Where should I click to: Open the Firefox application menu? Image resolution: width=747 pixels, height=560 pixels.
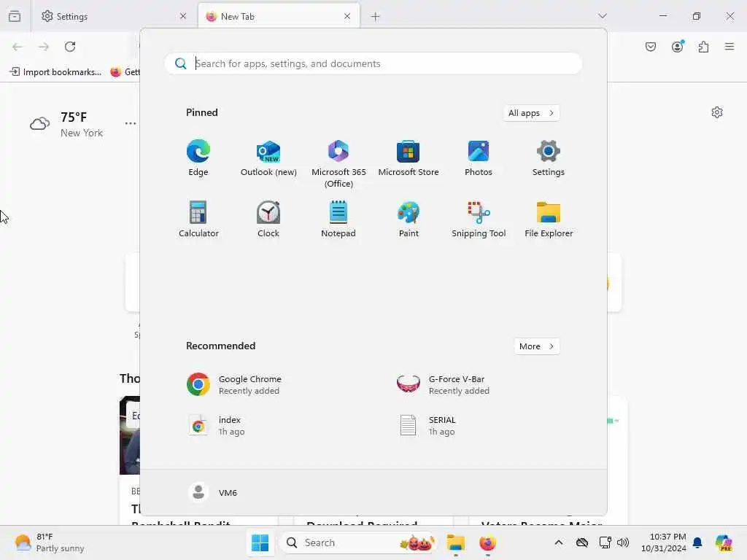[729, 47]
